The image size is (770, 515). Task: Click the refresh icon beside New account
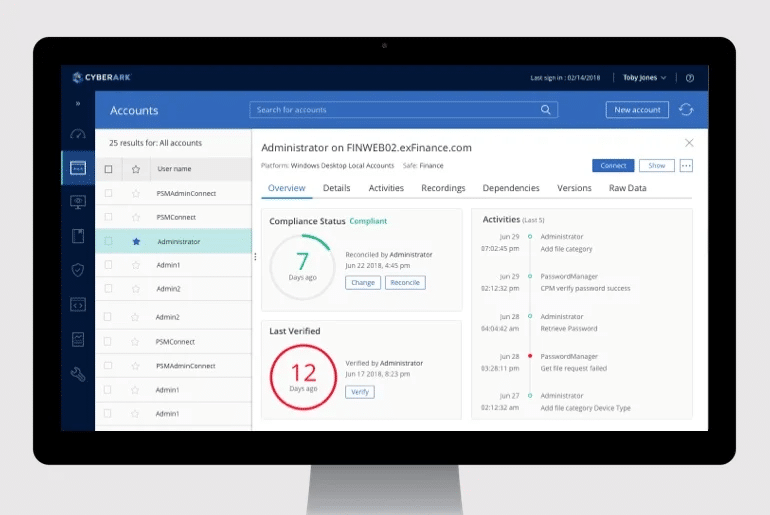tap(686, 110)
